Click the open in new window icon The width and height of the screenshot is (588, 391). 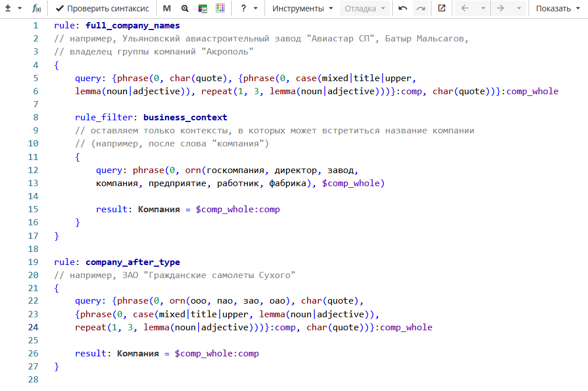[x=442, y=8]
